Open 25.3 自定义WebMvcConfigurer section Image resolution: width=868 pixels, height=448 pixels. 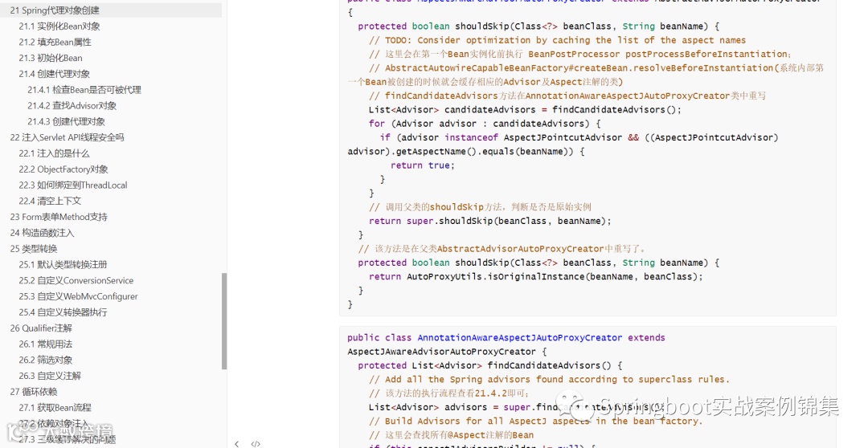pyautogui.click(x=78, y=296)
